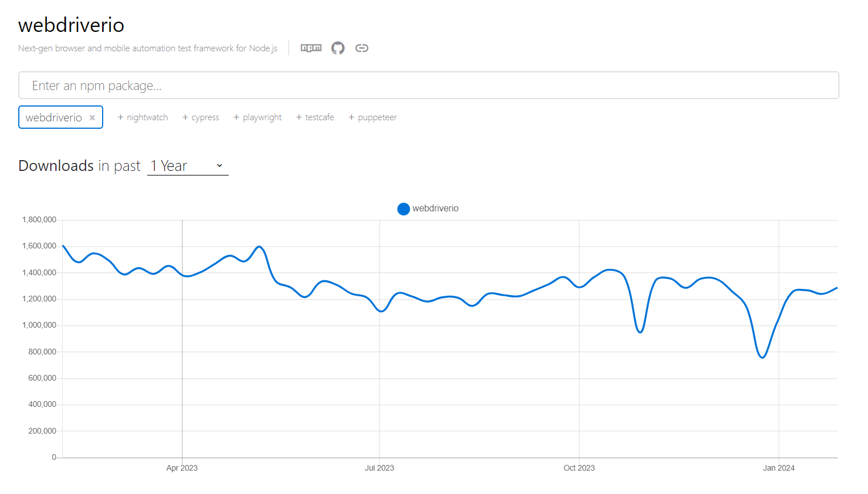Click the webdriverio legend label on chart
Image resolution: width=868 pixels, height=494 pixels.
pos(435,209)
